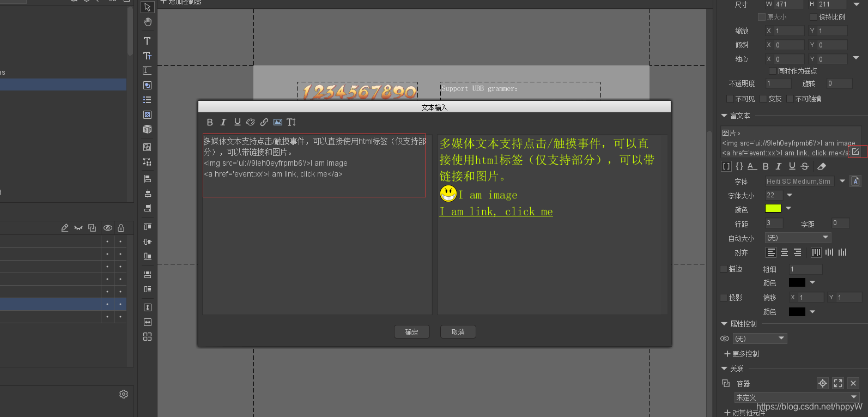The image size is (868, 417).
Task: Open the 描边 color dropdown arrow
Action: point(812,282)
